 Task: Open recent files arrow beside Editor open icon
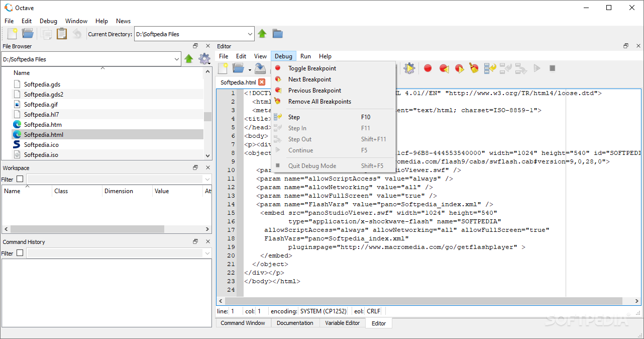click(x=249, y=69)
